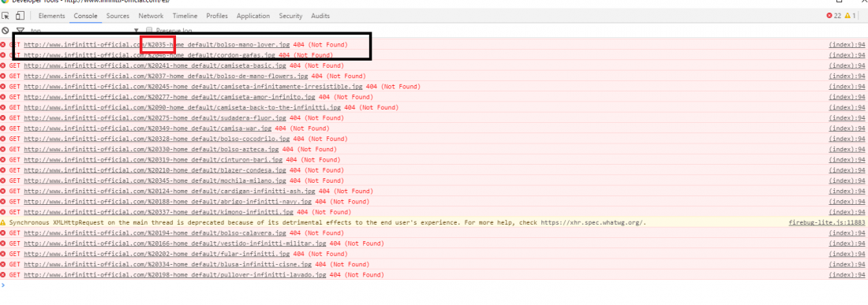The width and height of the screenshot is (868, 305).
Task: Click the red error count 22 indicator
Action: tap(834, 16)
